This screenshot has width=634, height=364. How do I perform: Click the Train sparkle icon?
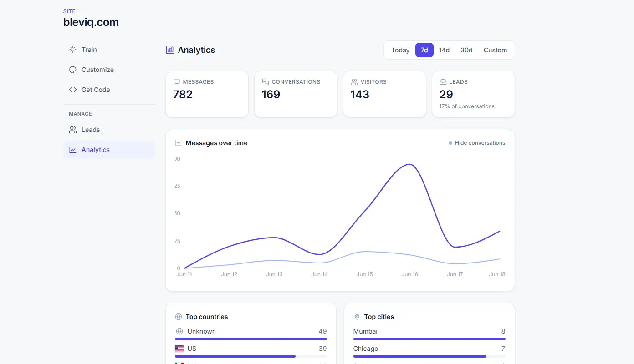(73, 50)
